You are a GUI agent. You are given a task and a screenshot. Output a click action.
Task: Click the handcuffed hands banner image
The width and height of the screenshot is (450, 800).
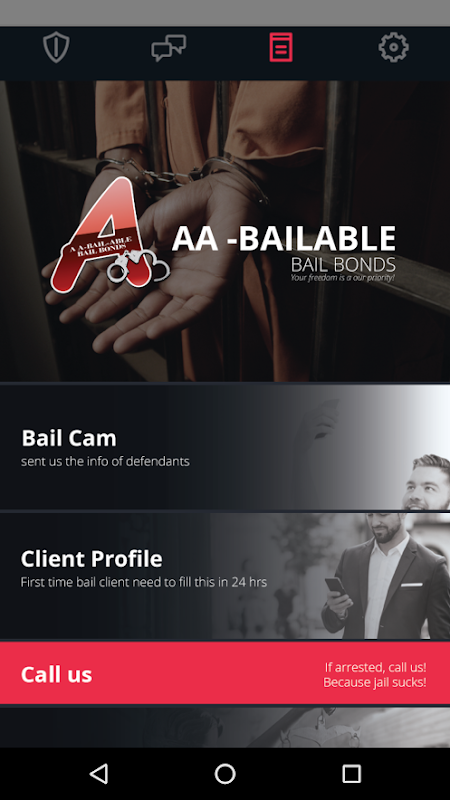click(225, 231)
